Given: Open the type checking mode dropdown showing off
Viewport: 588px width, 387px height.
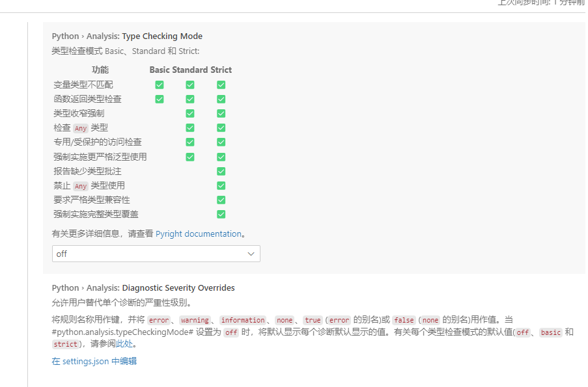Looking at the screenshot, I should coord(156,254).
